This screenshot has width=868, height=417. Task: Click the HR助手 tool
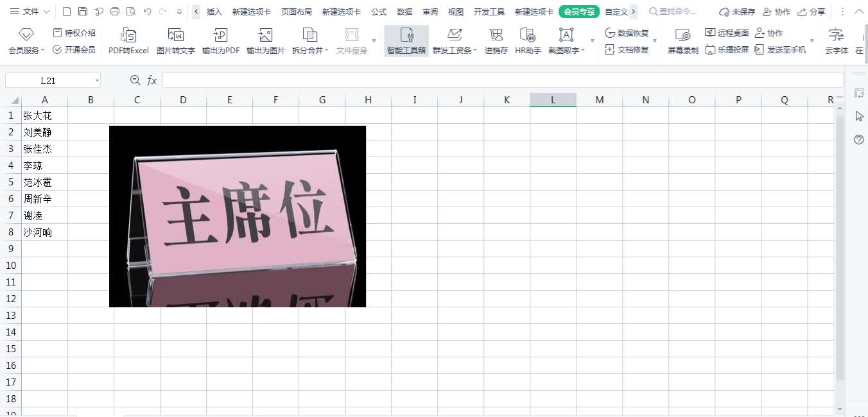pyautogui.click(x=528, y=41)
